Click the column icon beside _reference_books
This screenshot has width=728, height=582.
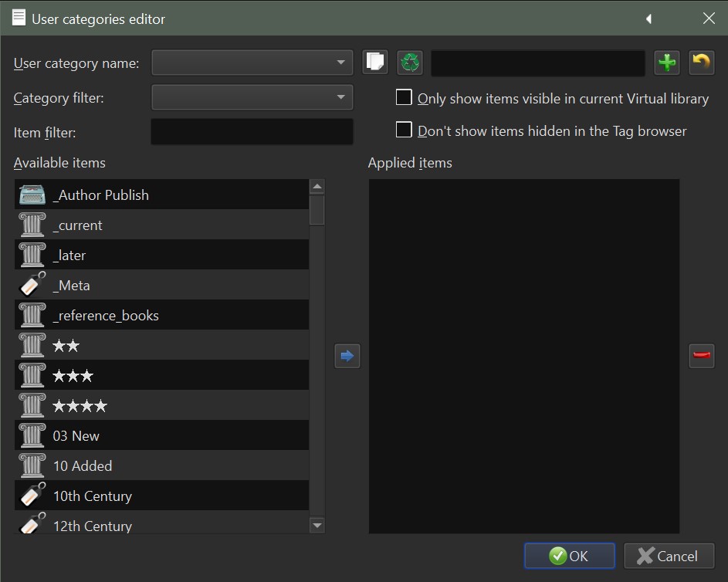click(x=32, y=315)
